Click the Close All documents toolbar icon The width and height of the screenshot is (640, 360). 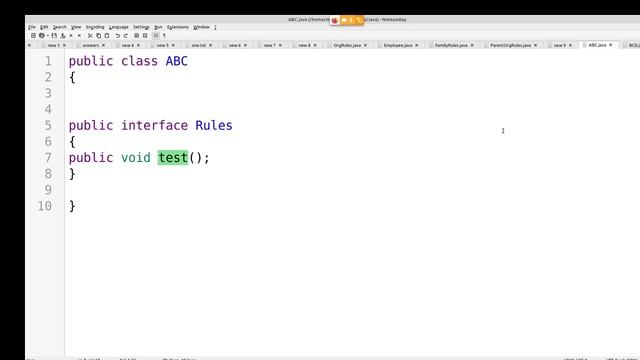pos(79,36)
